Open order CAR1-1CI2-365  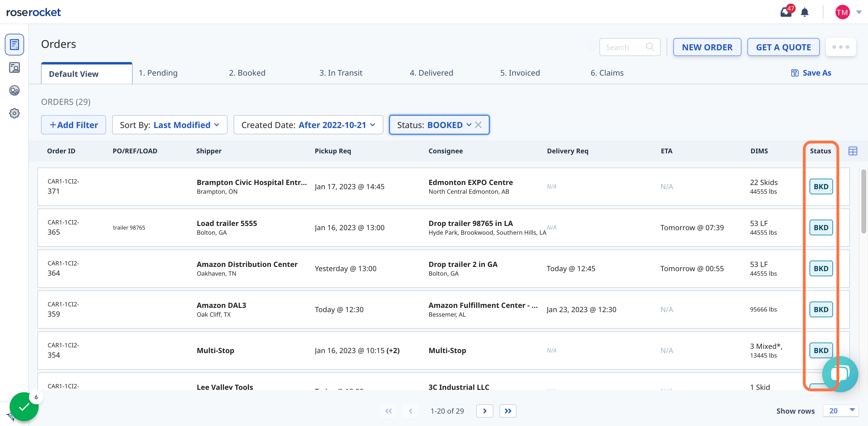63,228
